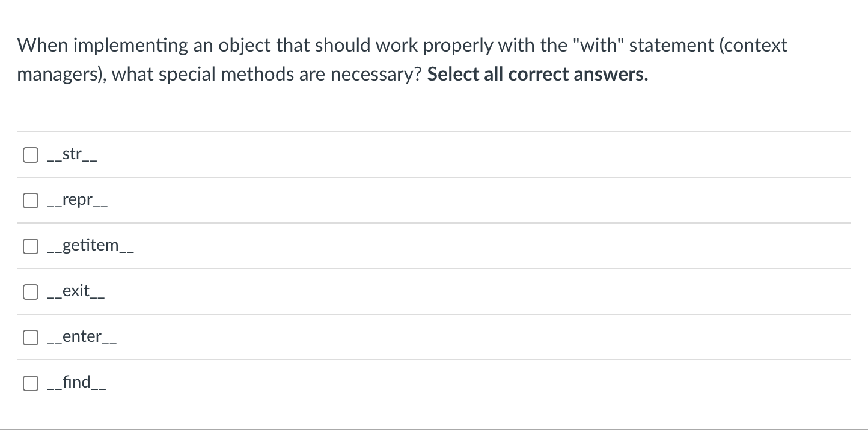Image resolution: width=868 pixels, height=435 pixels.
Task: Enable the __getitem__ checkbox
Action: 31,246
